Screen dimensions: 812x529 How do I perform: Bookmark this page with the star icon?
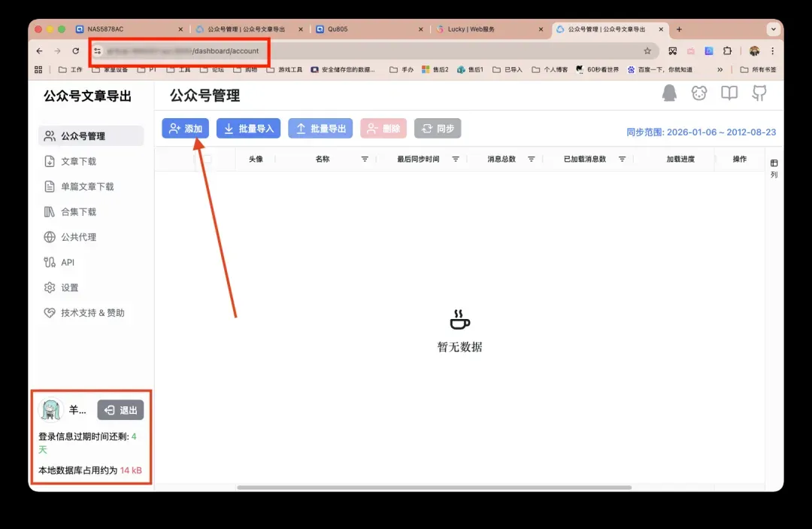click(x=647, y=51)
